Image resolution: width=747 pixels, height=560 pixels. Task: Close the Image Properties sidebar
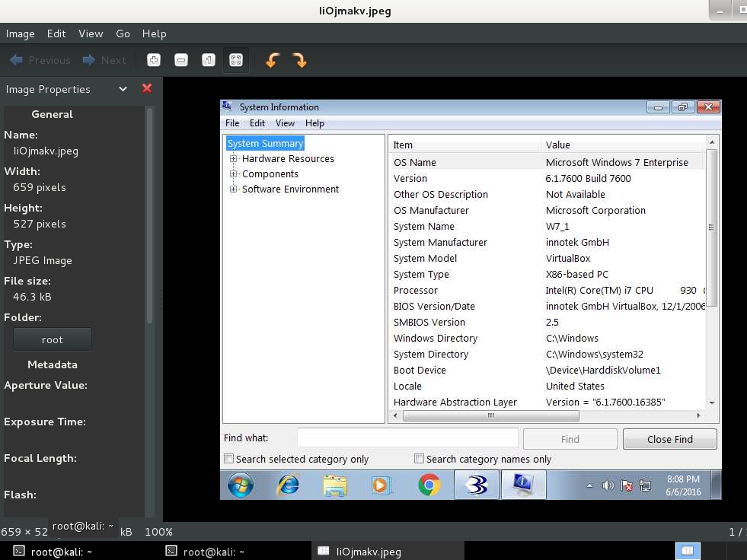pos(147,88)
